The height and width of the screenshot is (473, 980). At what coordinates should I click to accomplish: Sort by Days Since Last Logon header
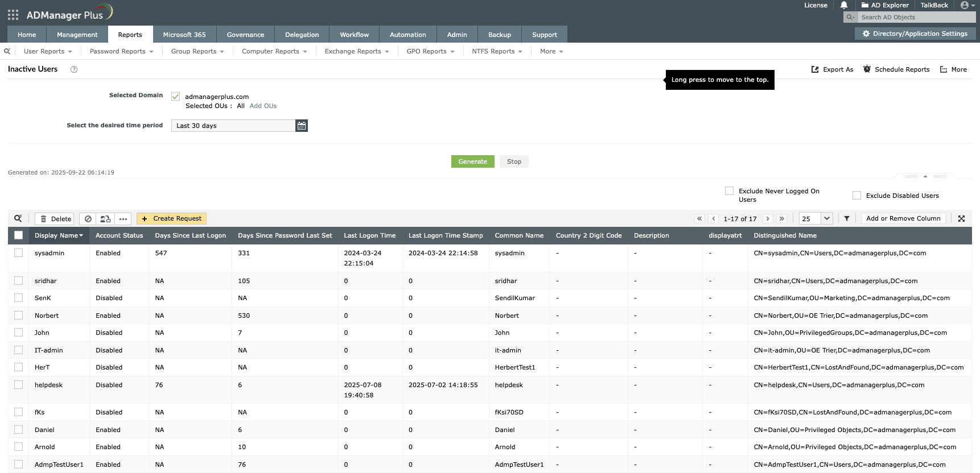[x=190, y=235]
